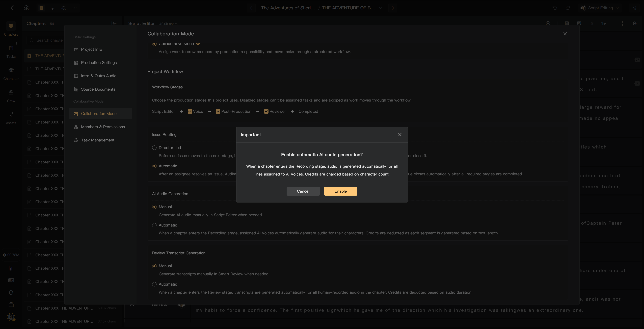The image size is (644, 329).
Task: Click the microphone icon in top bar
Action: click(x=52, y=8)
